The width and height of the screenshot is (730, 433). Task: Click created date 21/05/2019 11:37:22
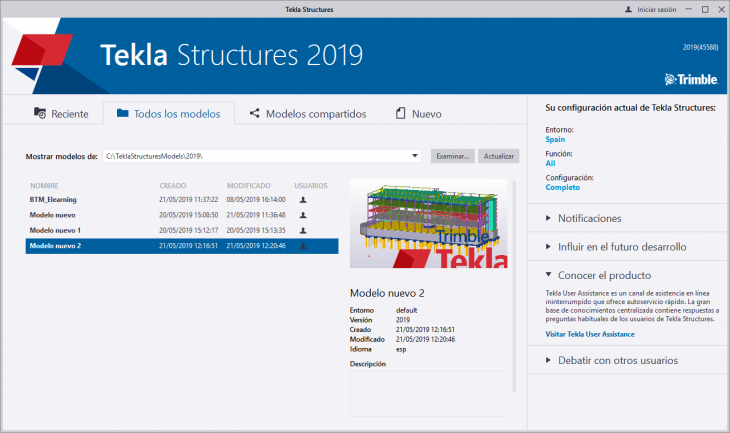coord(189,199)
